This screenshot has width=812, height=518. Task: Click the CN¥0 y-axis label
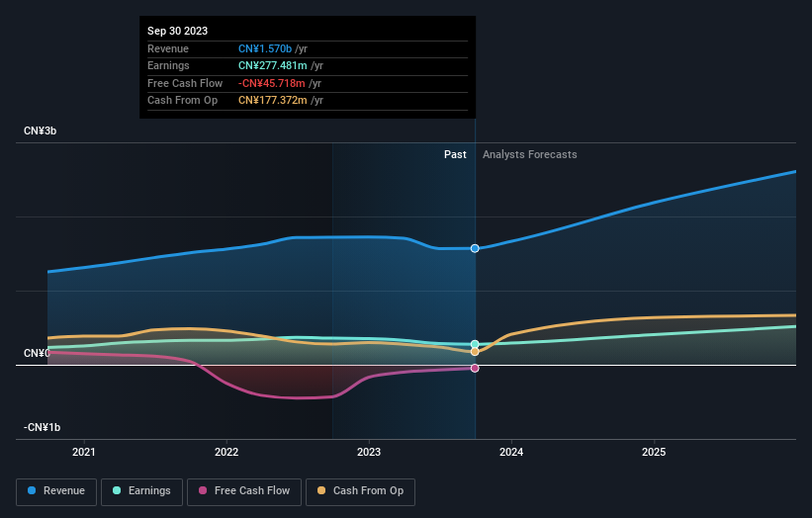coord(37,354)
